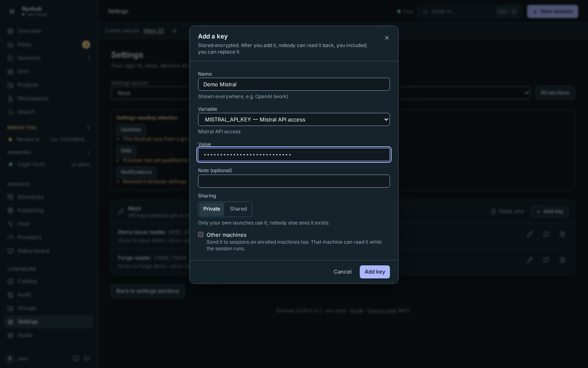The width and height of the screenshot is (588, 368).
Task: Click the sign-out icon at sidebar bottom
Action: pyautogui.click(x=87, y=359)
